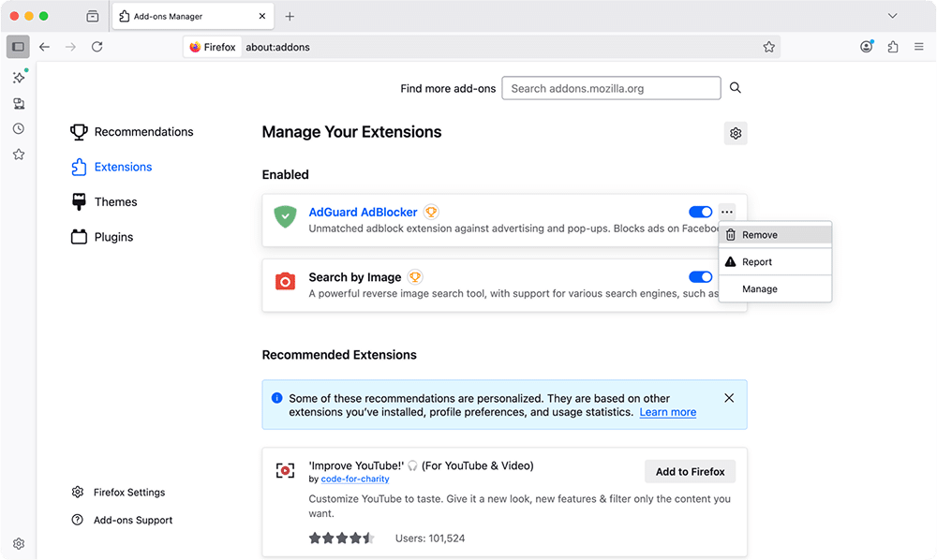Turn off the Search by Image extension
The width and height of the screenshot is (937, 560).
(x=700, y=277)
